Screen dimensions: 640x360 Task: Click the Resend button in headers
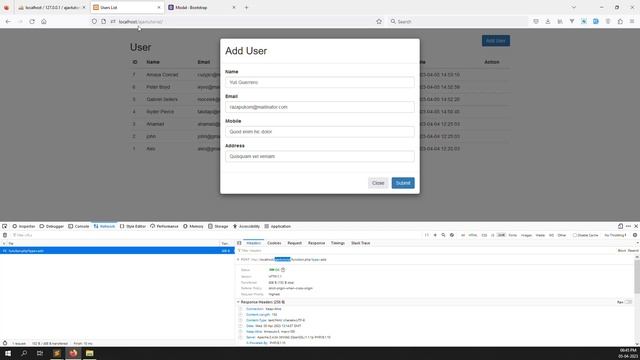tap(633, 251)
